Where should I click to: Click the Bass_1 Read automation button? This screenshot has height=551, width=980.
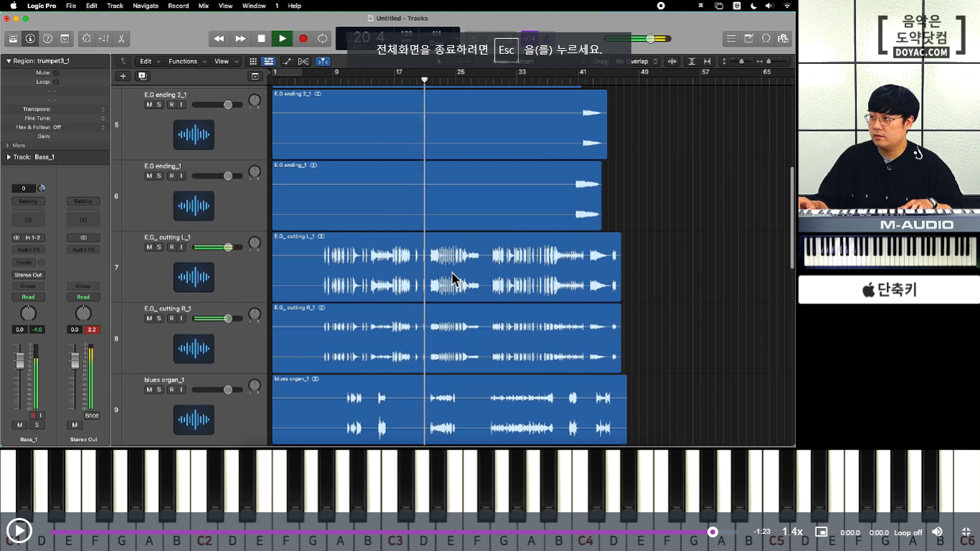point(28,297)
